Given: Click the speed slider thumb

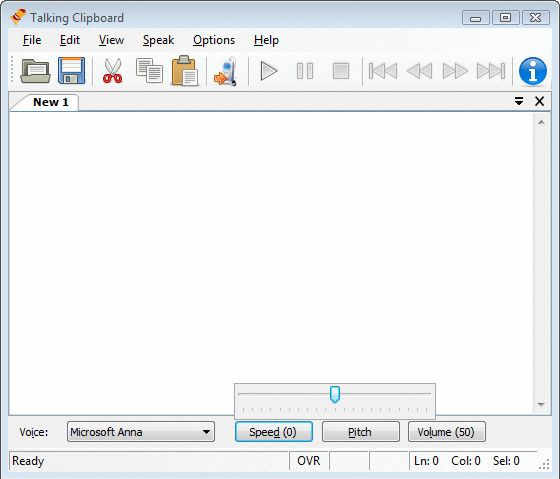Looking at the screenshot, I should 335,394.
